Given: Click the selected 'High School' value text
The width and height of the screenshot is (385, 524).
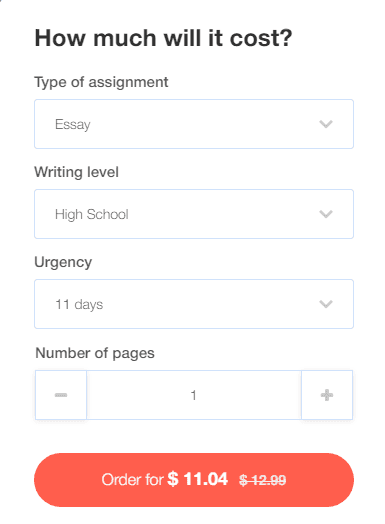Looking at the screenshot, I should pyautogui.click(x=92, y=215).
